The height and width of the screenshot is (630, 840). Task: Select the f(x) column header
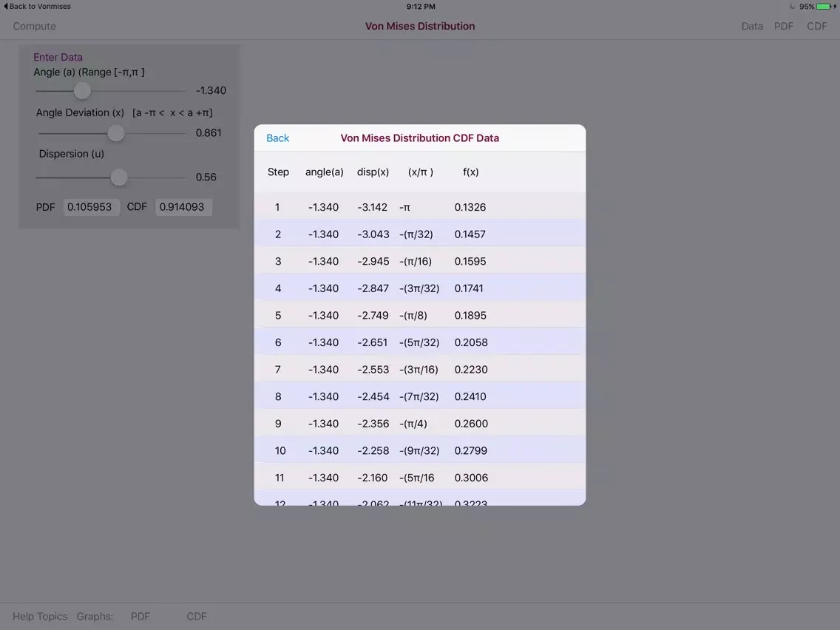pos(470,172)
